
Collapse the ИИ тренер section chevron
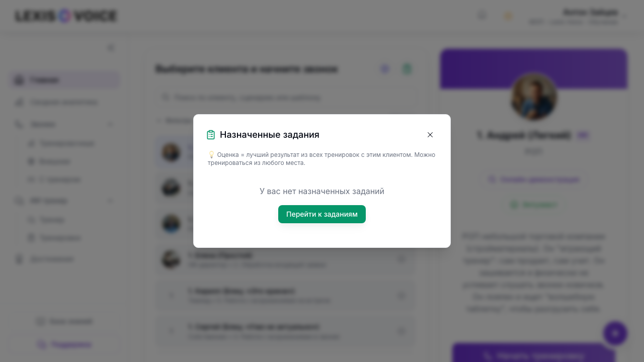click(110, 201)
